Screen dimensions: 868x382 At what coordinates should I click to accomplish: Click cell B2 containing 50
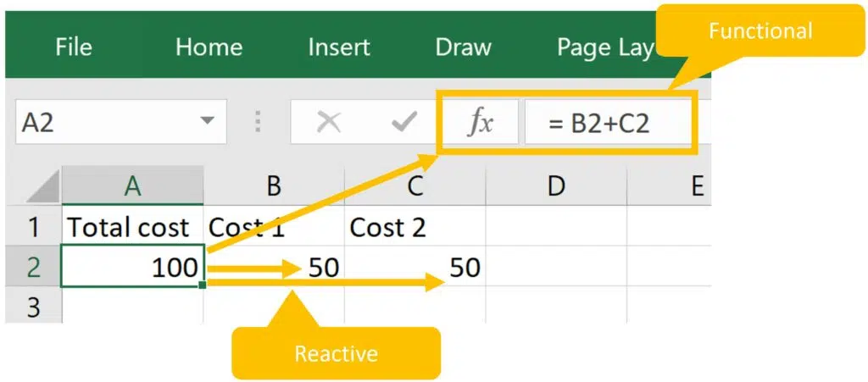pyautogui.click(x=273, y=268)
